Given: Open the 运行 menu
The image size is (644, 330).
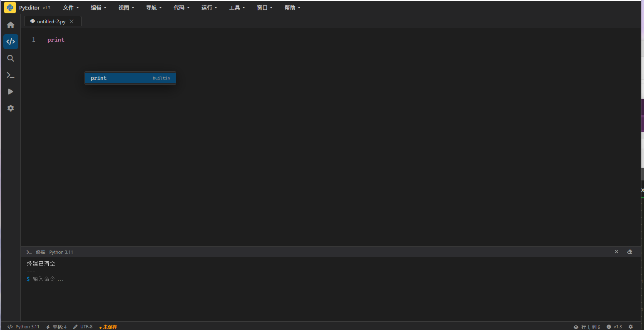Looking at the screenshot, I should [x=209, y=7].
